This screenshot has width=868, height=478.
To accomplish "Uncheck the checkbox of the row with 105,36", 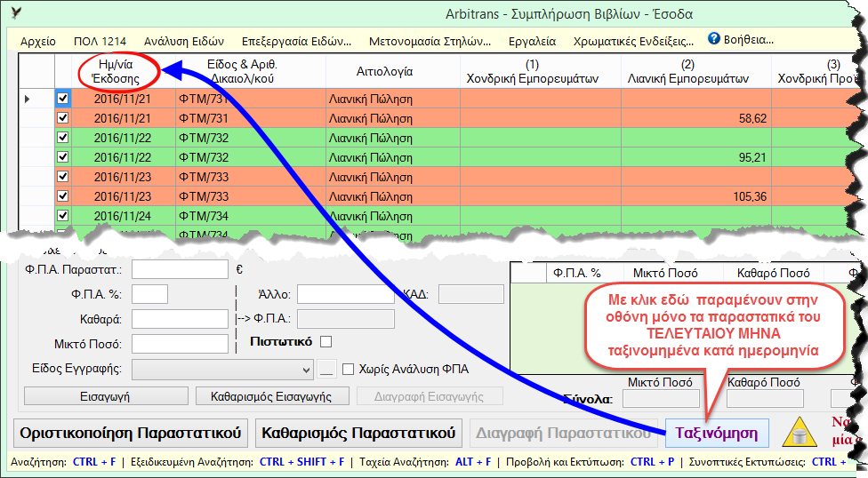I will [x=62, y=195].
